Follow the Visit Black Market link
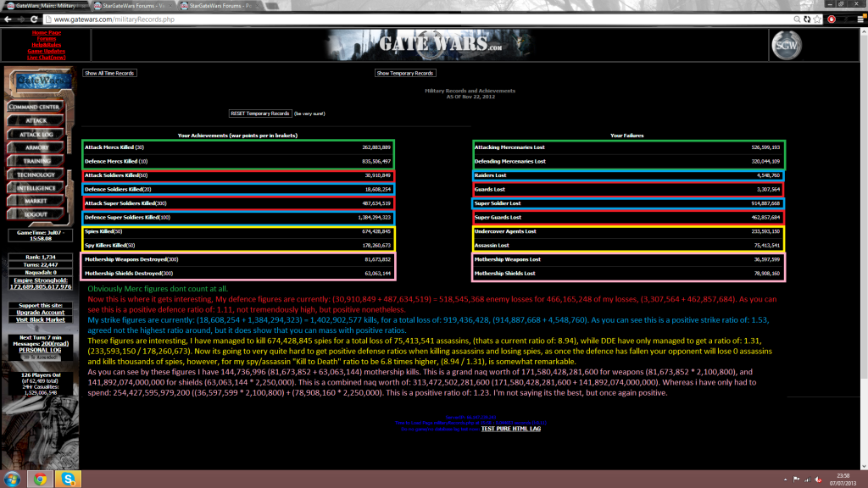Viewport: 868px width, 488px height. (x=41, y=320)
